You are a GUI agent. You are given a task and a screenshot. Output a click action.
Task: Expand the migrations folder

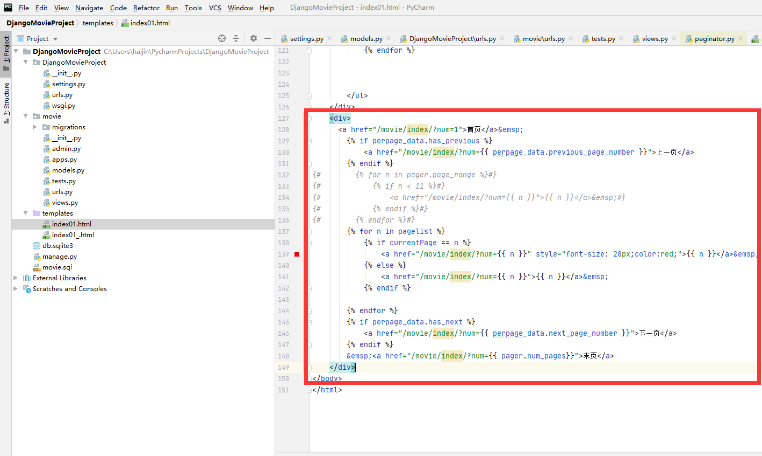pyautogui.click(x=35, y=127)
